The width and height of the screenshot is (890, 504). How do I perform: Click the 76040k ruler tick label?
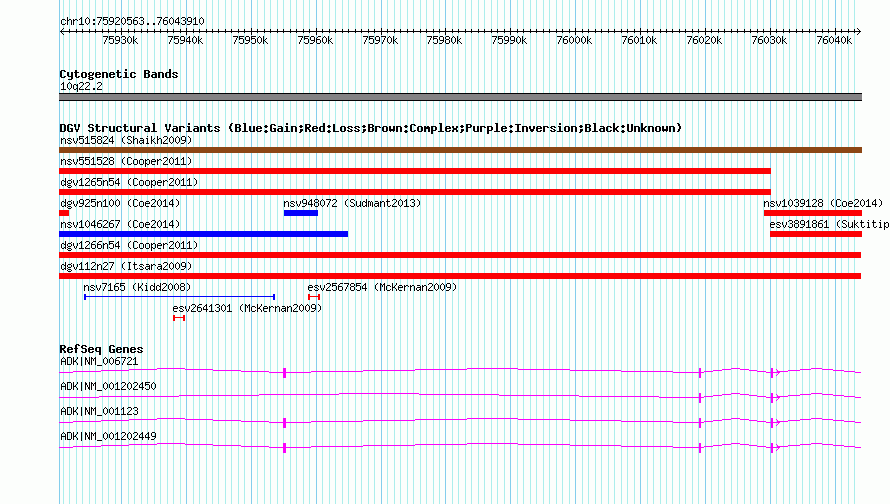click(x=834, y=41)
